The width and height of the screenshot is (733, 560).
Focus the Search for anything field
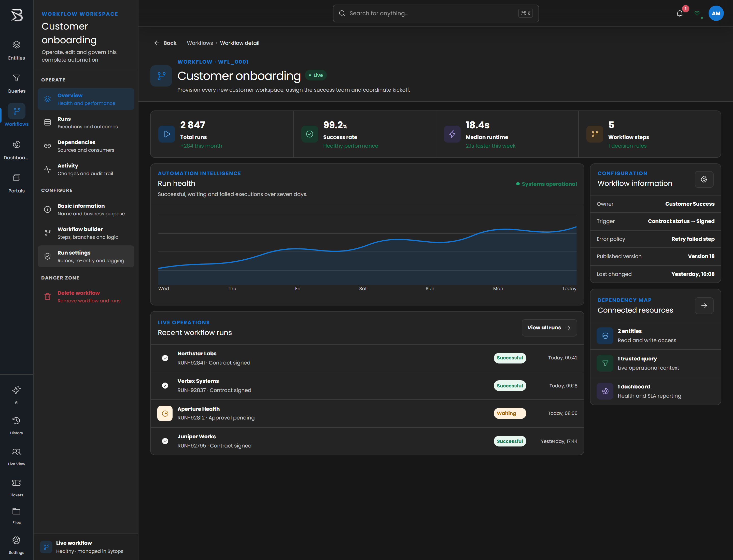click(436, 13)
